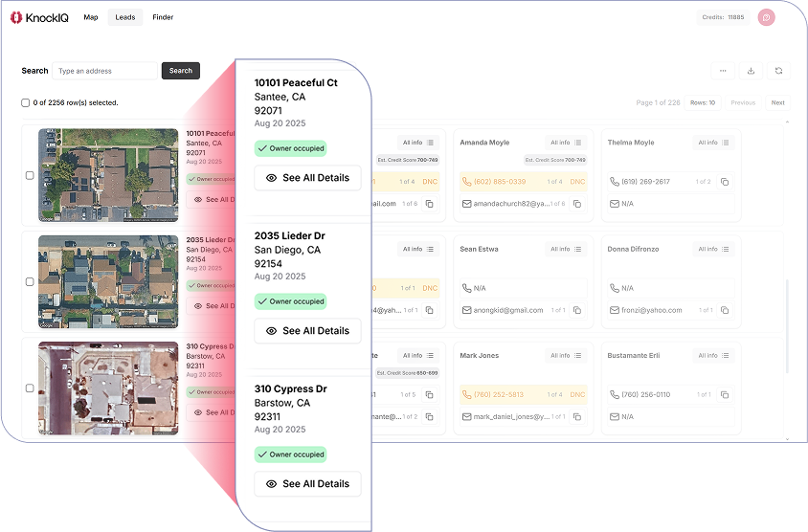Go to the Next page

777,102
